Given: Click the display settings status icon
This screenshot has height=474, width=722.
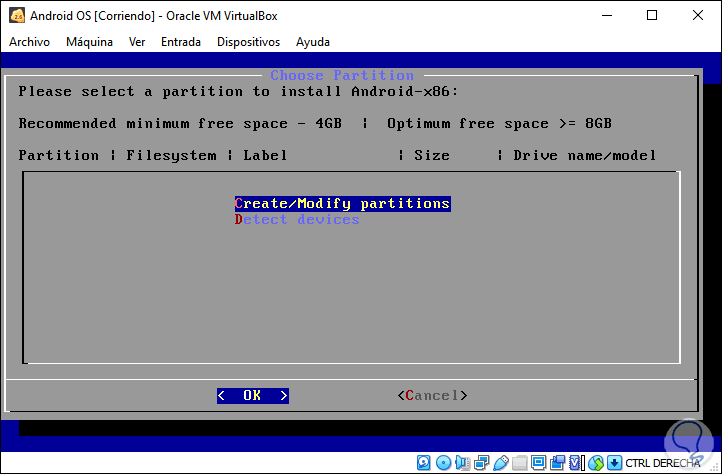Looking at the screenshot, I should point(539,462).
